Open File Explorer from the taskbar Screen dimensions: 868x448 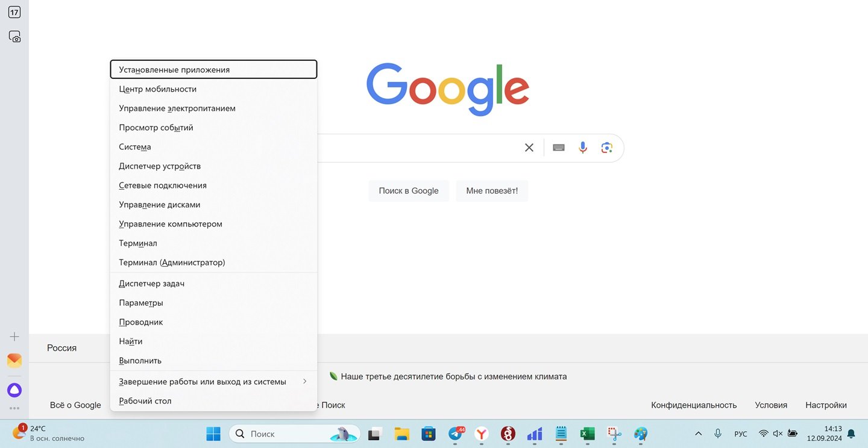pos(402,434)
